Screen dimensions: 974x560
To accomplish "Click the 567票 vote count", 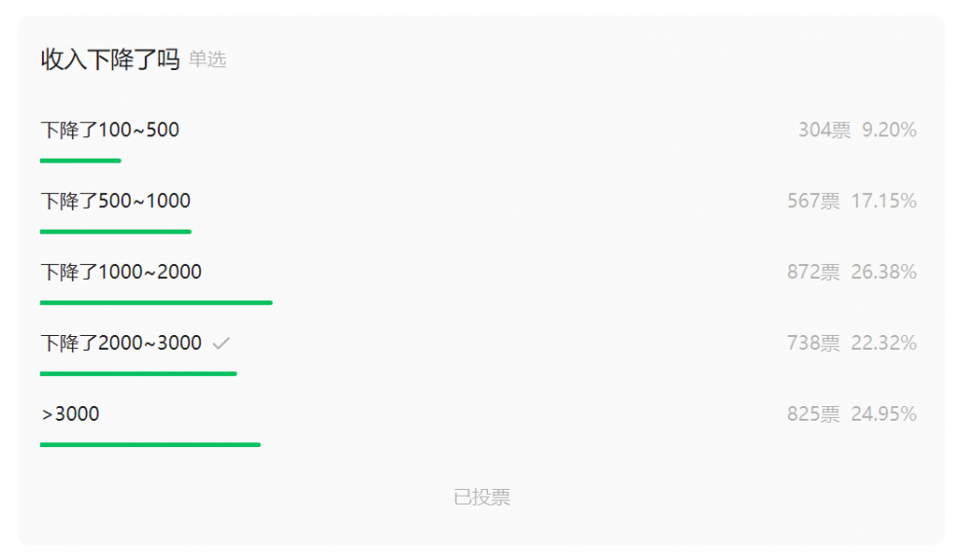I will (813, 201).
